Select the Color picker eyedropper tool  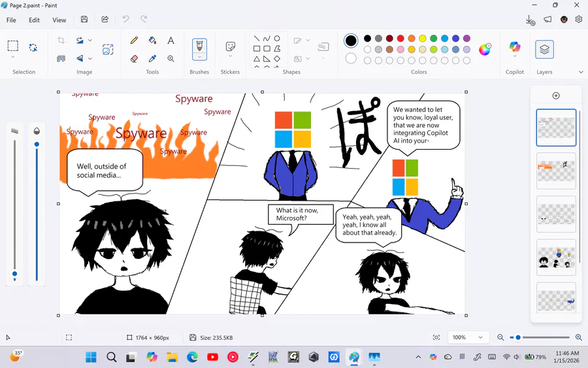pos(152,59)
